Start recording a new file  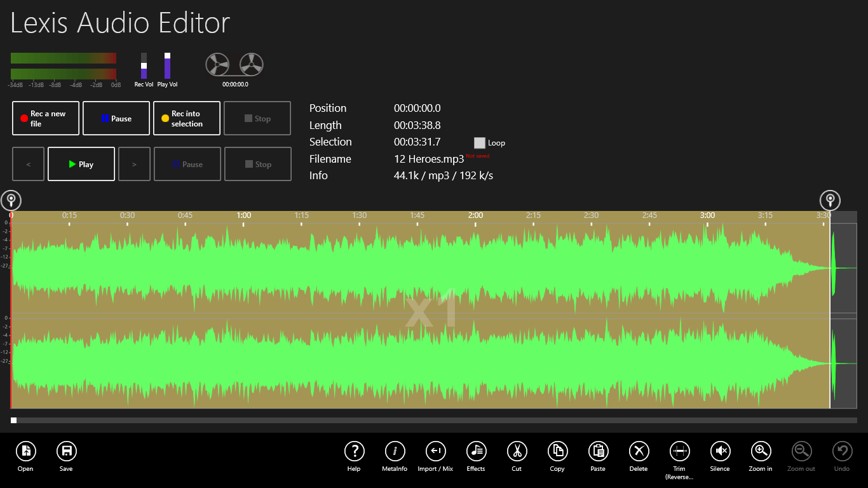pyautogui.click(x=45, y=118)
